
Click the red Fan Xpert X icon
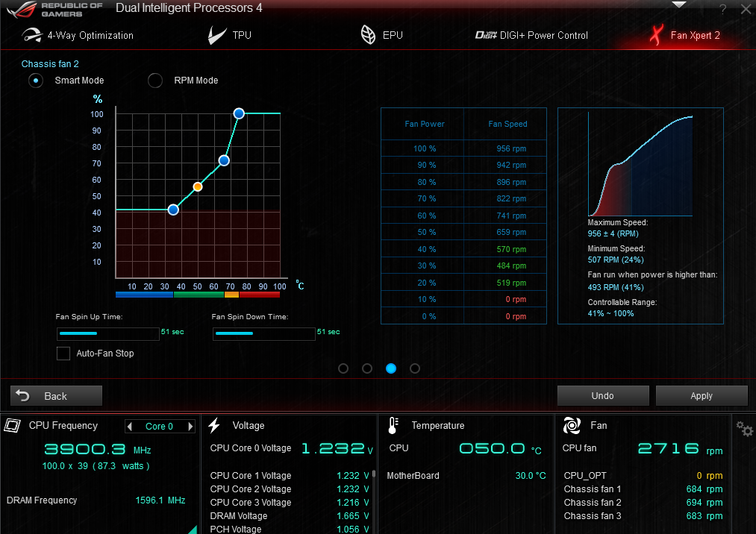pyautogui.click(x=656, y=35)
